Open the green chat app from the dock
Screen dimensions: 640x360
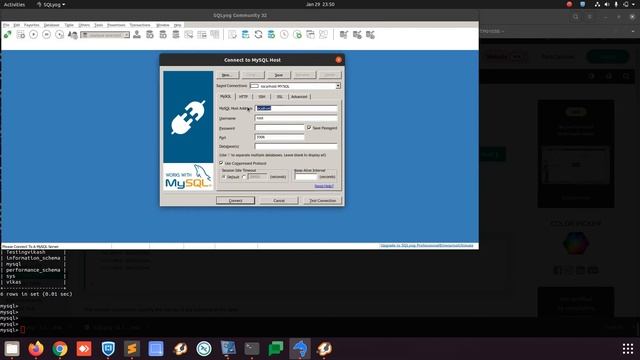(x=276, y=349)
